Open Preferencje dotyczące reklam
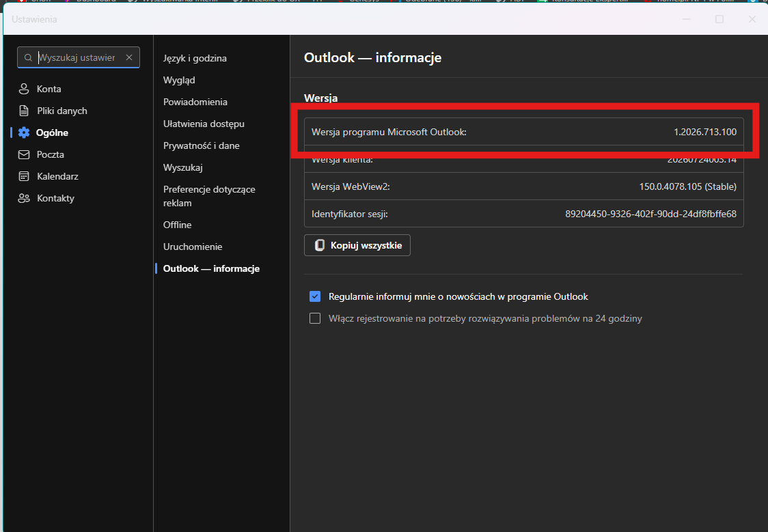The width and height of the screenshot is (768, 532). point(209,196)
